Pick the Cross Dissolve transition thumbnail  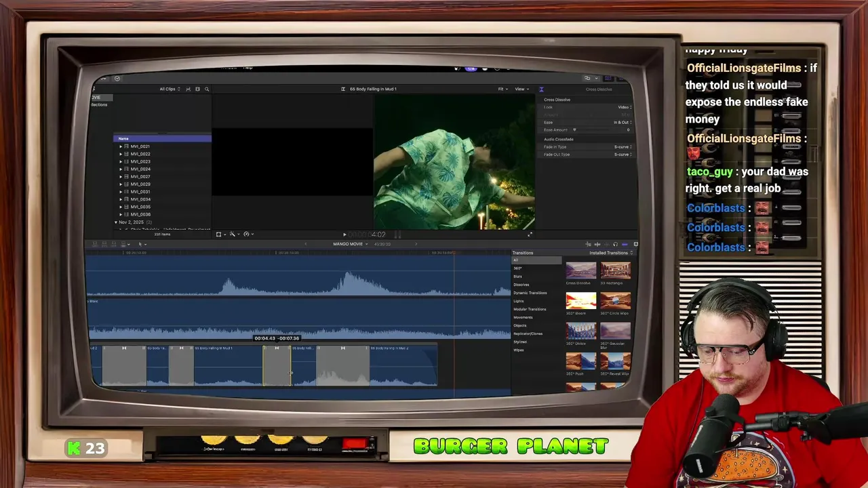coord(581,271)
